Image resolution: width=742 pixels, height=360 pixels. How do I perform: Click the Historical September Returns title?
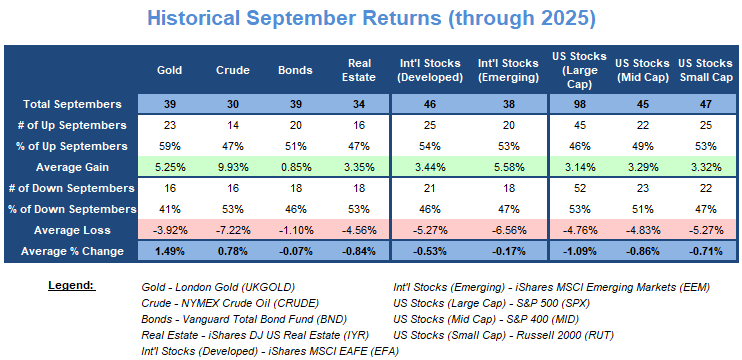pos(371,18)
